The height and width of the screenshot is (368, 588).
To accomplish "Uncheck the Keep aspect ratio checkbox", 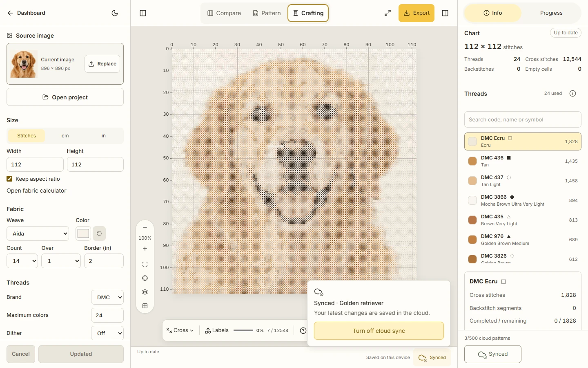I will (9, 179).
